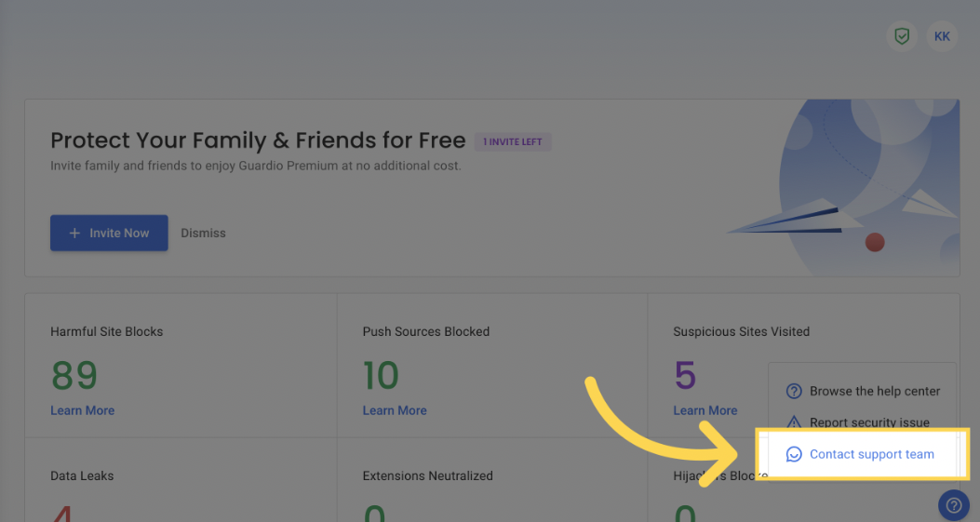Screen dimensions: 980x522
Task: Click the green shield protection icon
Action: pos(901,36)
